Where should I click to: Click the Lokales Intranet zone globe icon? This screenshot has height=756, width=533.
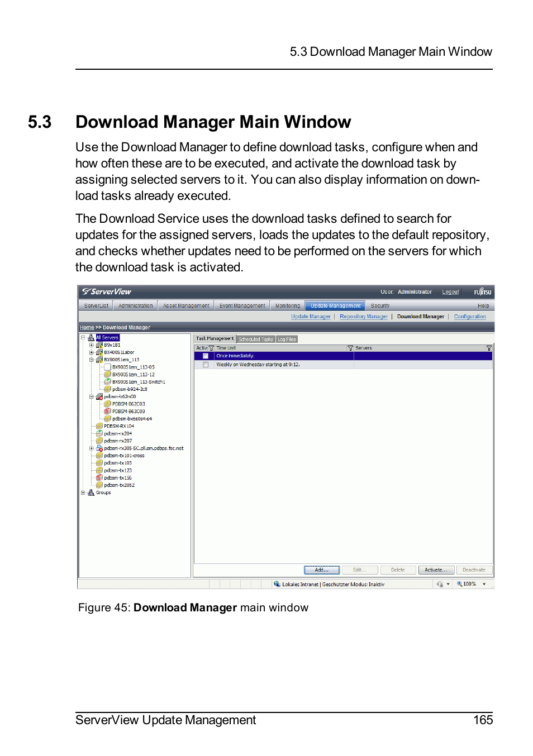(x=277, y=584)
